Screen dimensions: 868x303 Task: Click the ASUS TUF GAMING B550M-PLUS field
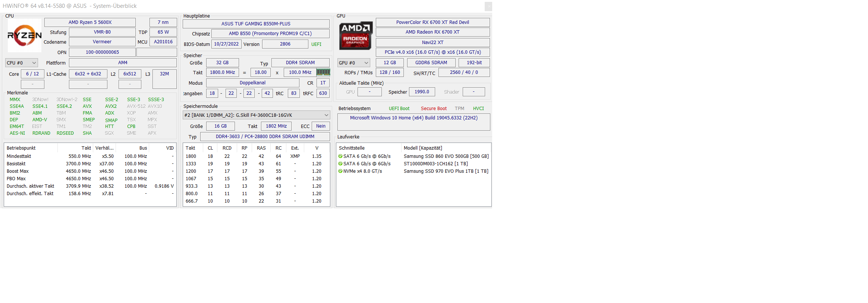(256, 24)
